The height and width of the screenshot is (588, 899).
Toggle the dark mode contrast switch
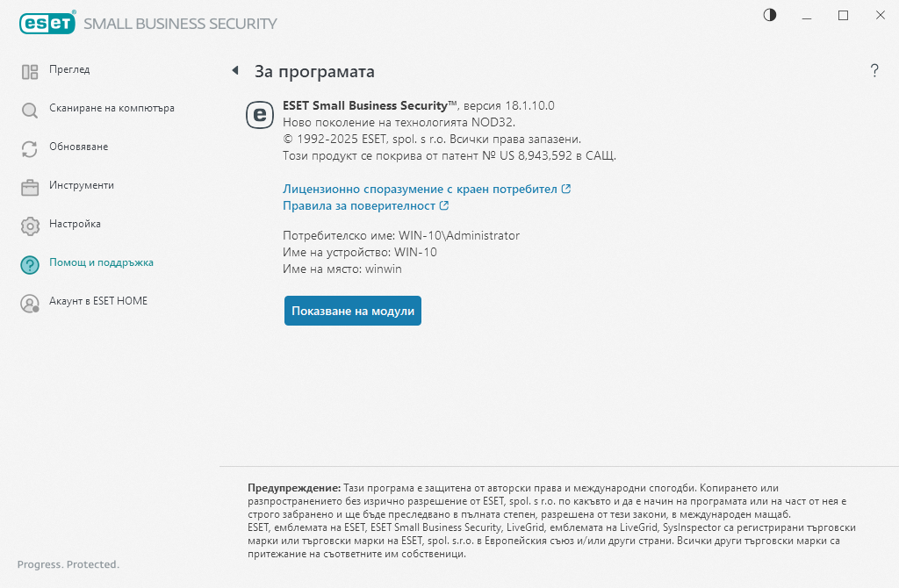[769, 15]
